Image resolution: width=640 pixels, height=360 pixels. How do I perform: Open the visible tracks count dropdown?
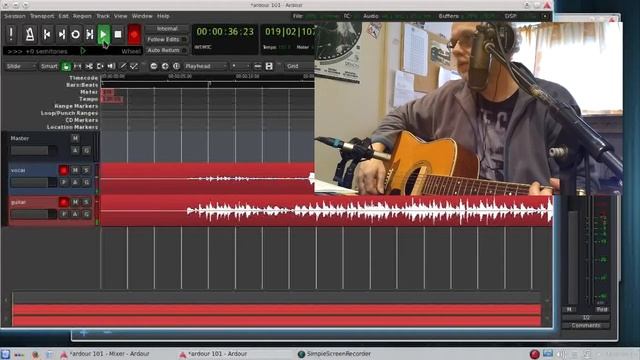(x=240, y=66)
